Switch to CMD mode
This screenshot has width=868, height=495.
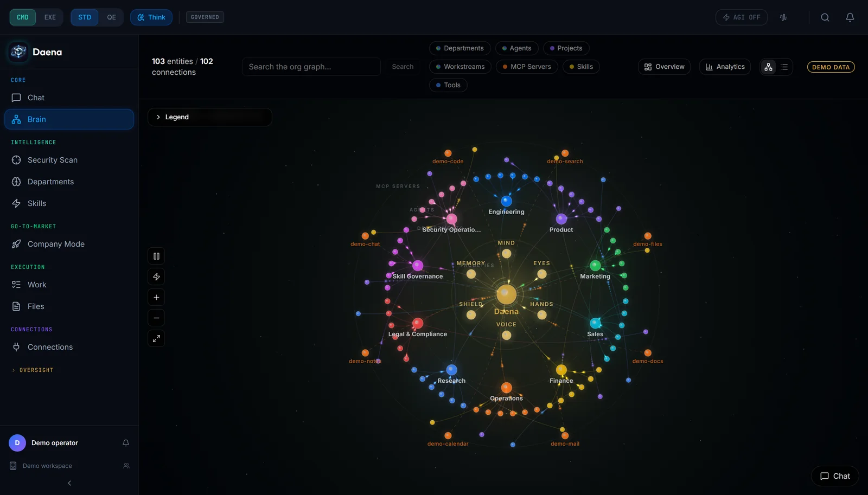point(23,17)
